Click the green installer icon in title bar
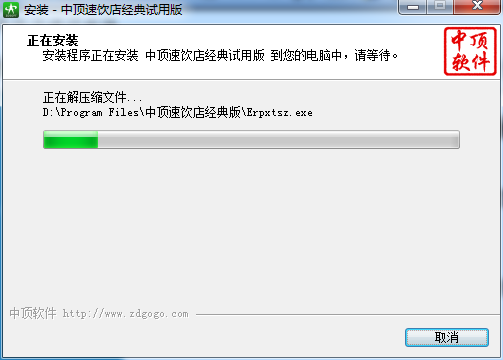This screenshot has height=360, width=503. point(11,9)
